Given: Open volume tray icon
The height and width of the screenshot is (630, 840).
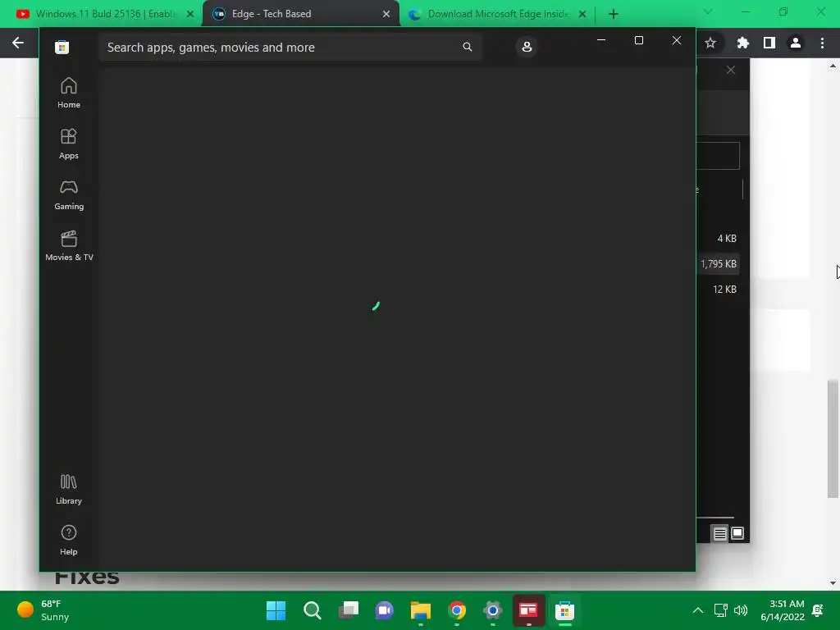Looking at the screenshot, I should (x=741, y=610).
